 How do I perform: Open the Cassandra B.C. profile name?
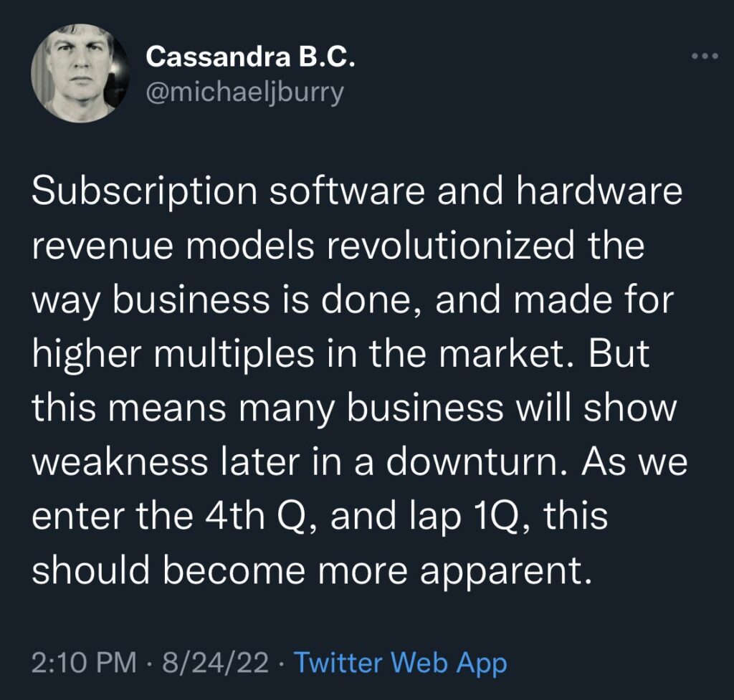tap(250, 59)
